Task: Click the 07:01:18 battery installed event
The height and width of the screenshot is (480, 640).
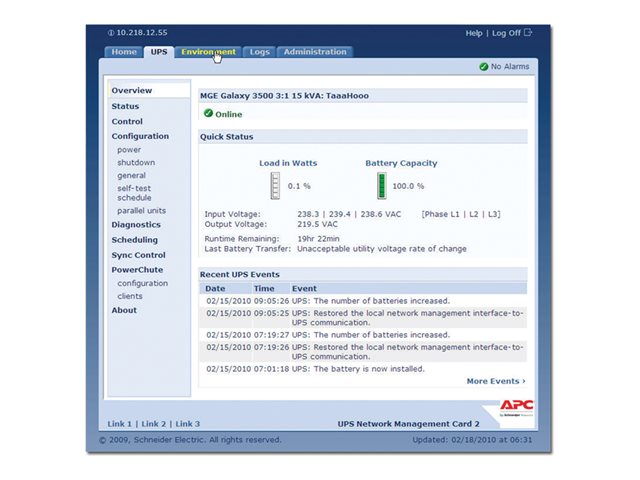Action: point(363,369)
